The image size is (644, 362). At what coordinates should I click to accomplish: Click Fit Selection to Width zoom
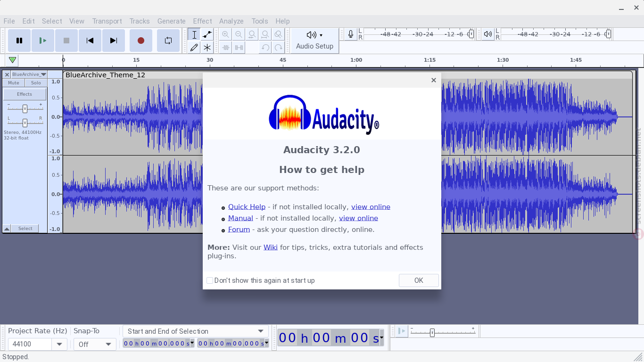coord(252,34)
